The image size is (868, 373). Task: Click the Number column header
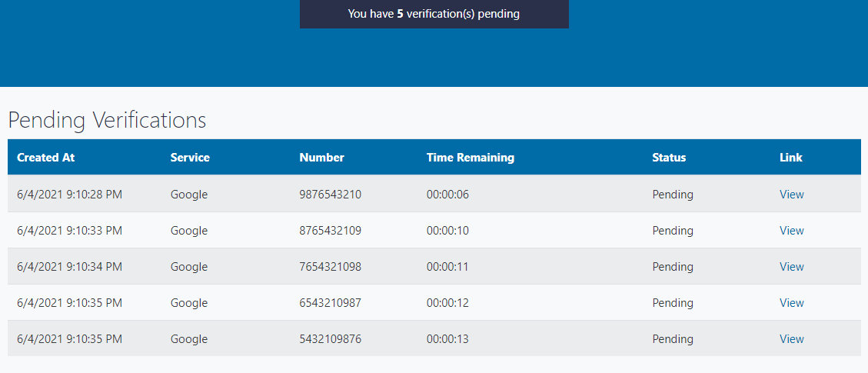pyautogui.click(x=321, y=158)
